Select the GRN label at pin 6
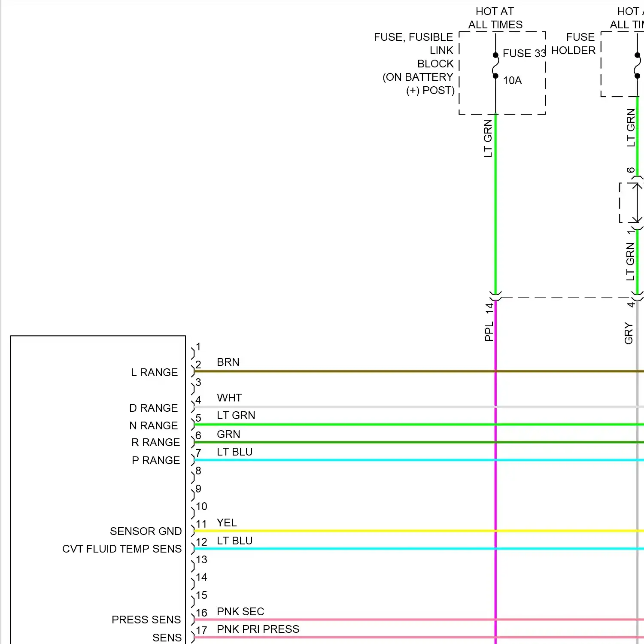 228,434
